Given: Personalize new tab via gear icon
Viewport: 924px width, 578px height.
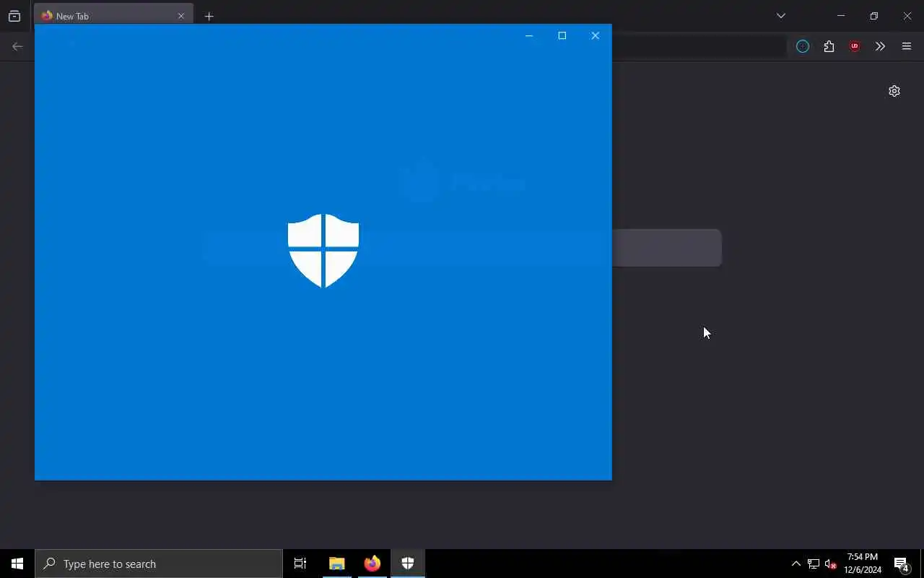Looking at the screenshot, I should (x=894, y=91).
